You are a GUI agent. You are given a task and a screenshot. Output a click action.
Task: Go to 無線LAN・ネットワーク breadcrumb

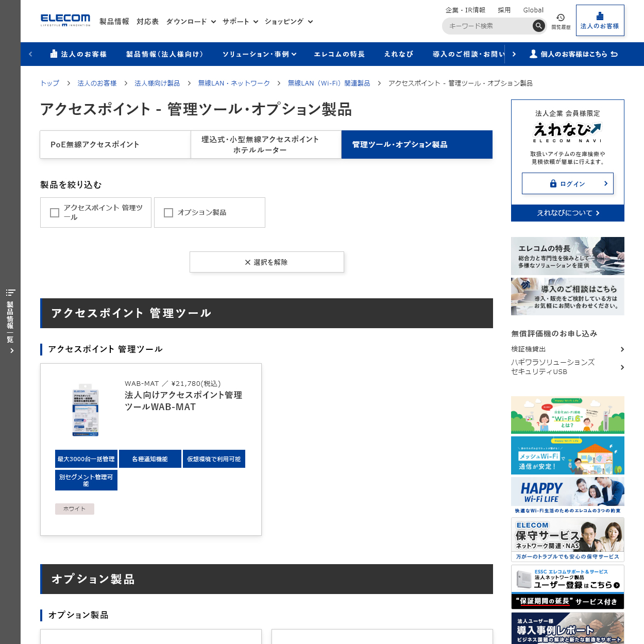234,83
